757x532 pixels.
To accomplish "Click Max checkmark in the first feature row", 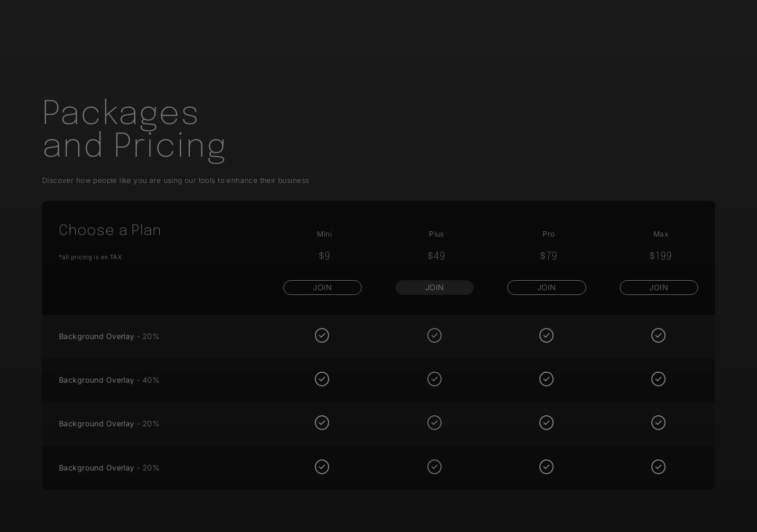I will coord(658,335).
